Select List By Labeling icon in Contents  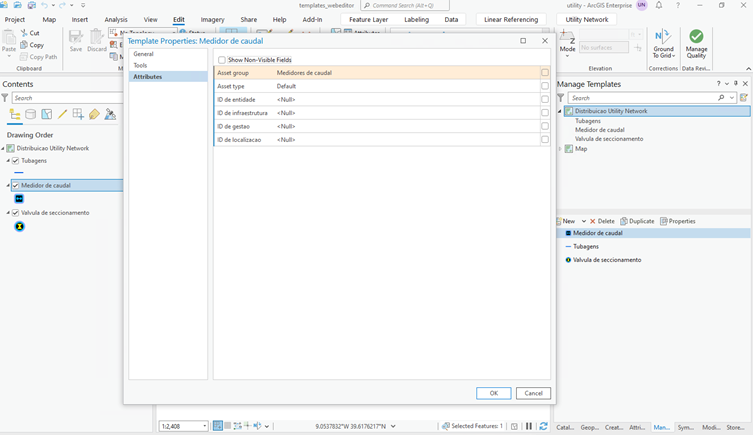pos(94,114)
